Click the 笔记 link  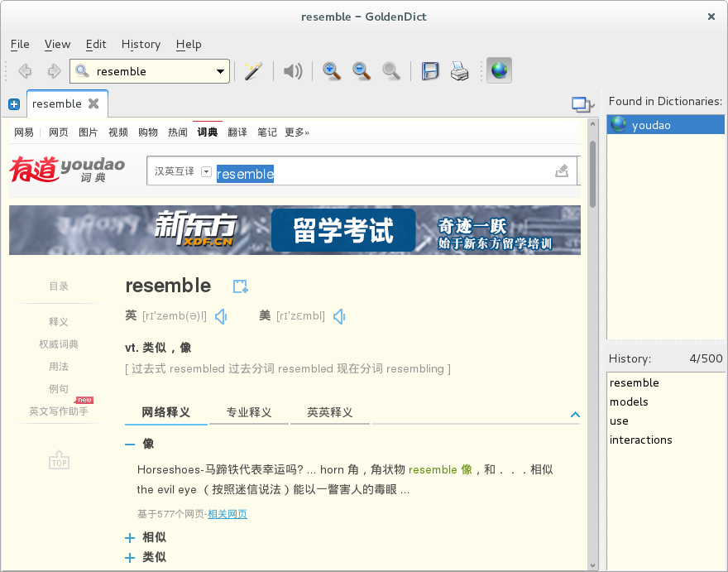(267, 132)
